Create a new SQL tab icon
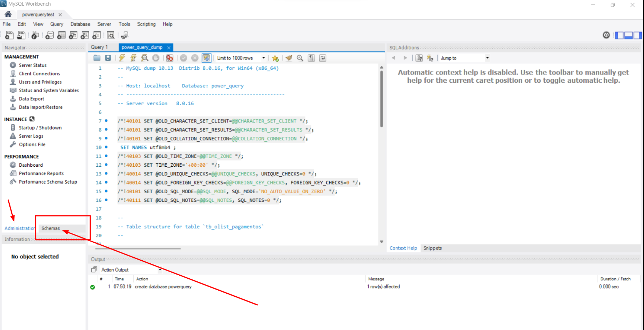 9,35
